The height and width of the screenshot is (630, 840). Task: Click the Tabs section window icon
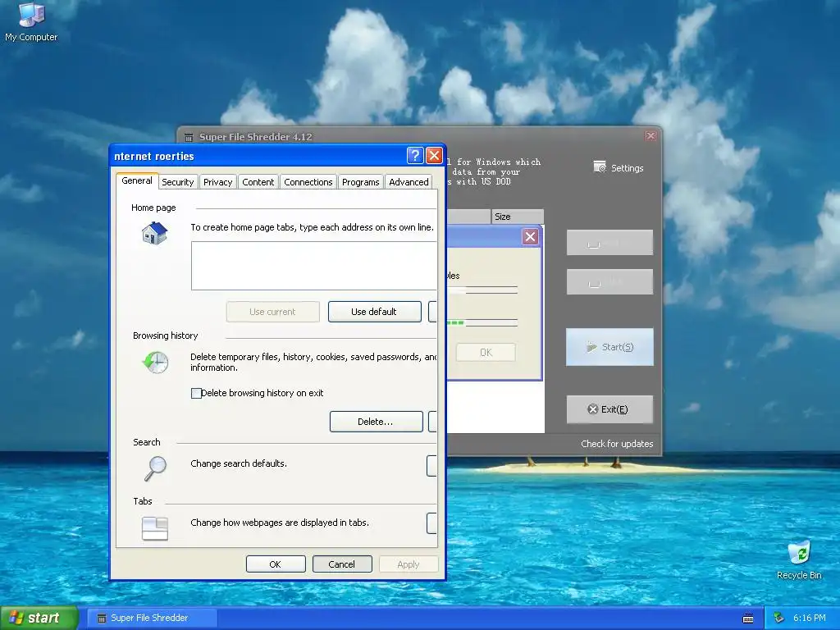(155, 528)
